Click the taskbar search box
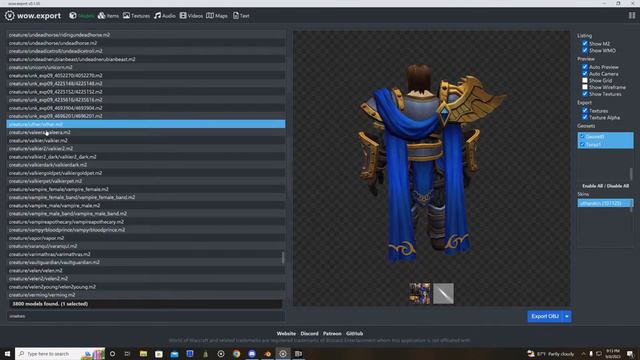This screenshot has height=360, width=640. click(x=60, y=353)
